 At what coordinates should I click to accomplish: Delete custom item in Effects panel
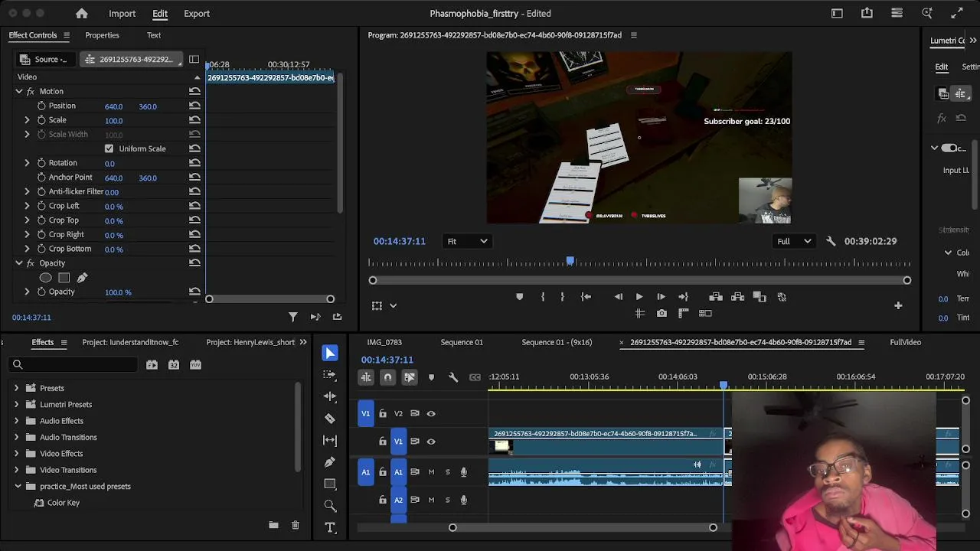pos(296,525)
